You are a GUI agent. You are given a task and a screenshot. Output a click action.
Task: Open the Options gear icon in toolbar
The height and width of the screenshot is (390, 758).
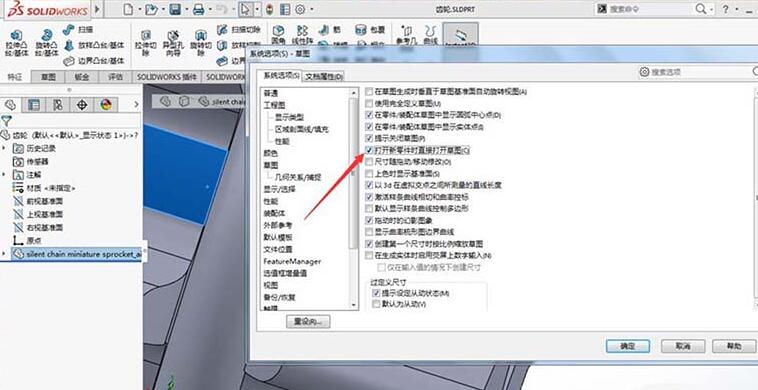point(300,9)
